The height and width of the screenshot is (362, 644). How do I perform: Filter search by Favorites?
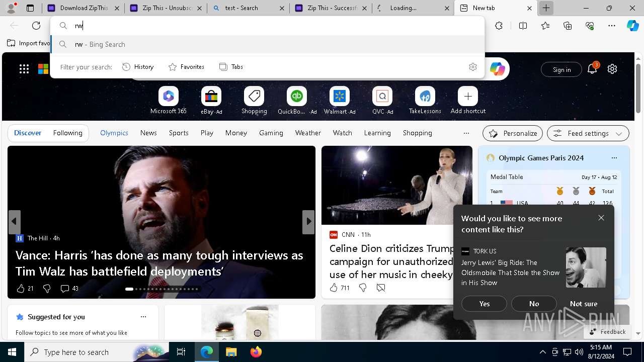(x=186, y=67)
